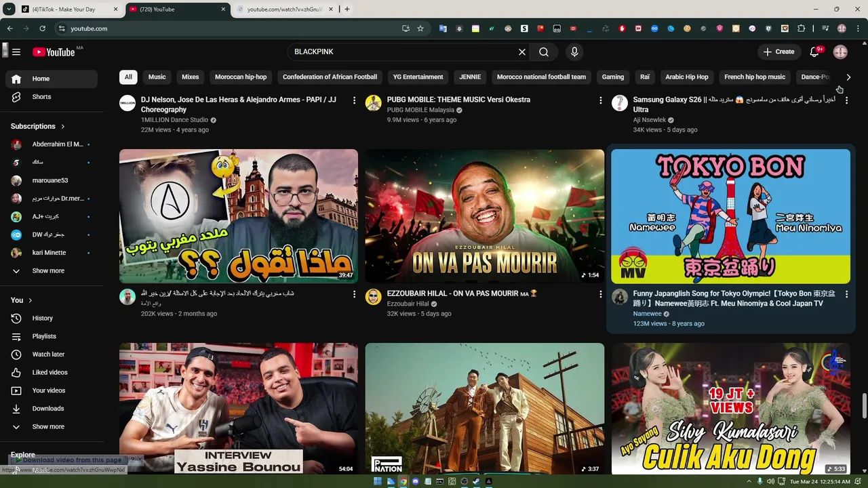Clear the BLACKPINK search text

[x=522, y=52]
